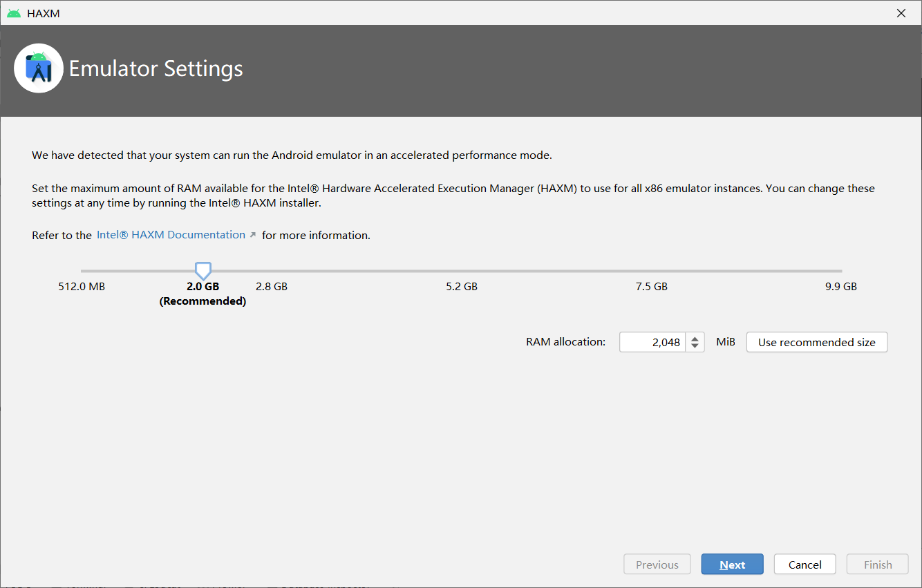Viewport: 922px width, 588px height.
Task: Close the HAXM dialog window
Action: pos(901,13)
